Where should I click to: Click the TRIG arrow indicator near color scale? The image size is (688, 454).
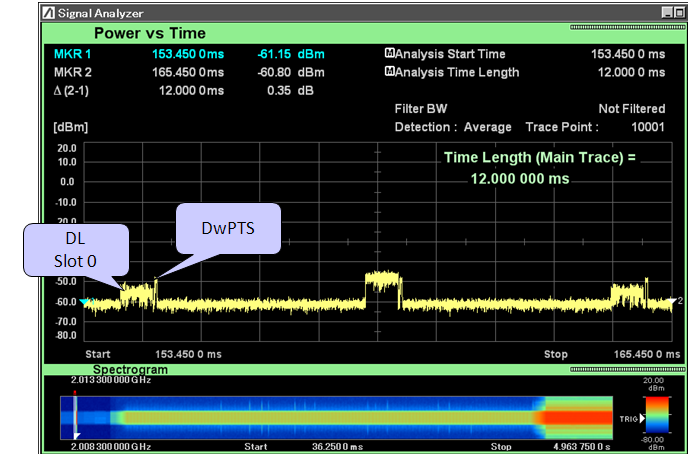(x=642, y=418)
